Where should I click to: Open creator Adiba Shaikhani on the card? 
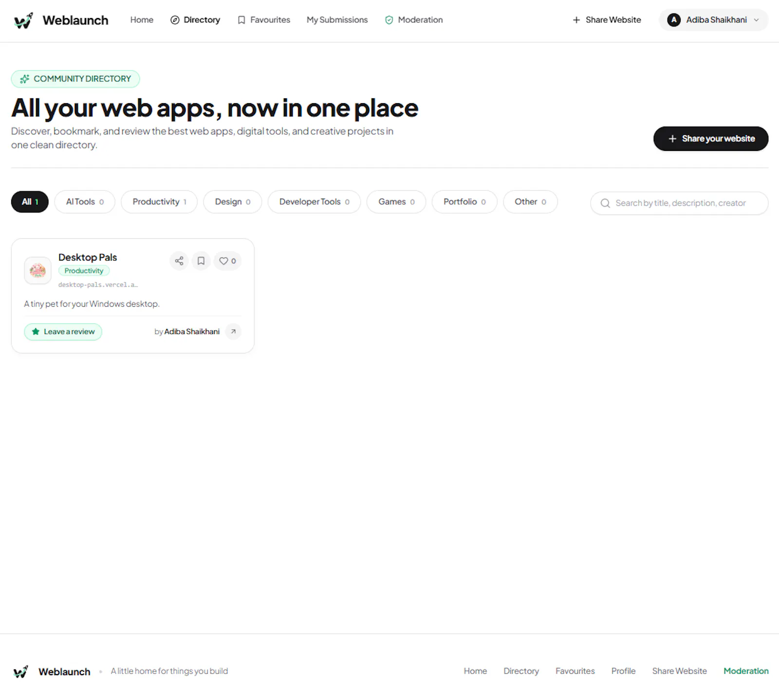[192, 332]
